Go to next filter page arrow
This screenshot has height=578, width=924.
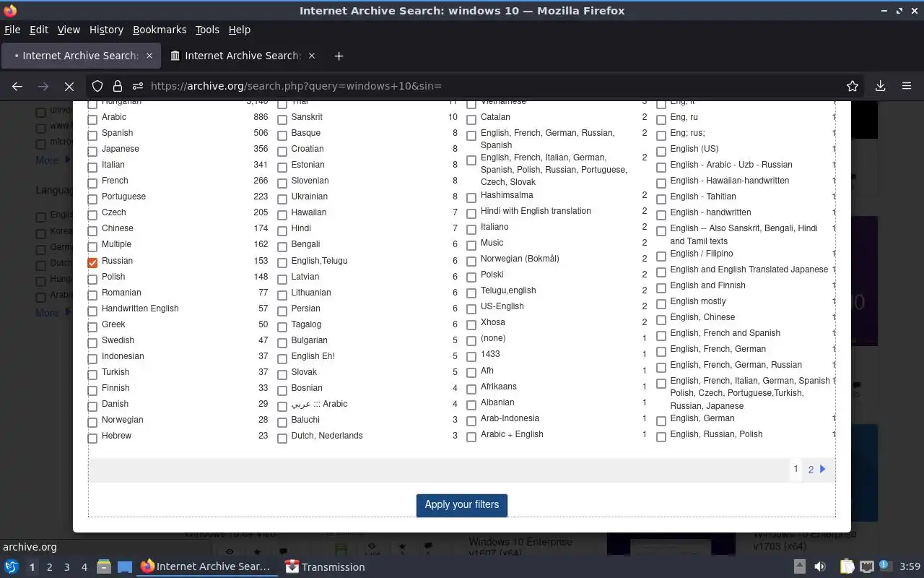823,469
